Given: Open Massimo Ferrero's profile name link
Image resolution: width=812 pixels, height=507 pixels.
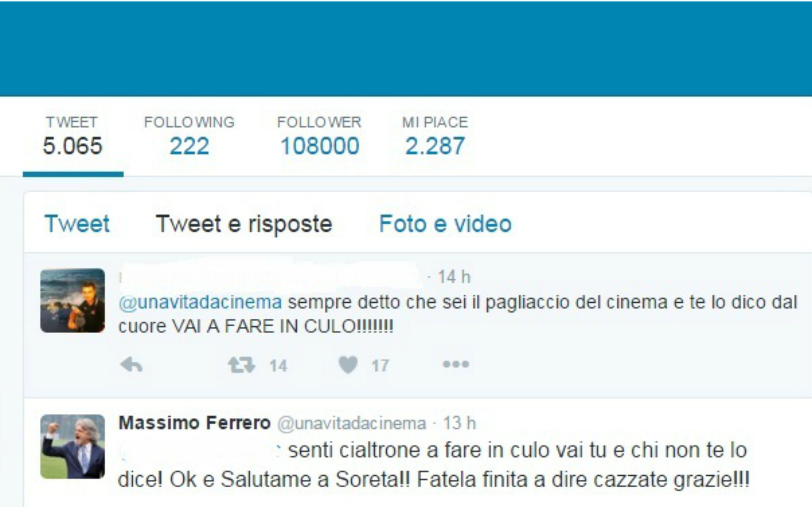Looking at the screenshot, I should click(x=195, y=422).
